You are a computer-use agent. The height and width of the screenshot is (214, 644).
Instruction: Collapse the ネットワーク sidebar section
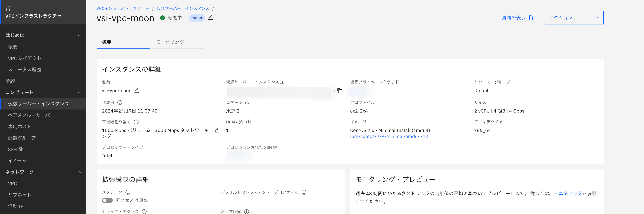[x=79, y=172]
